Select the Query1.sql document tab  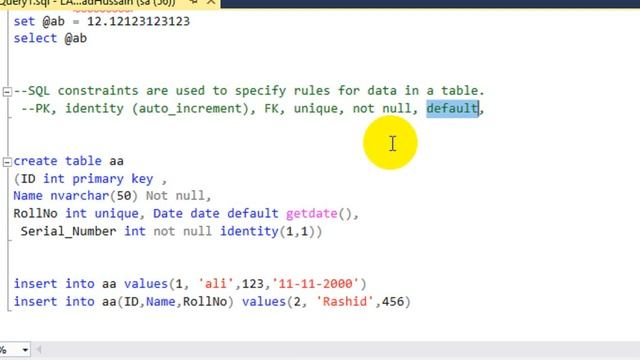pos(109,3)
